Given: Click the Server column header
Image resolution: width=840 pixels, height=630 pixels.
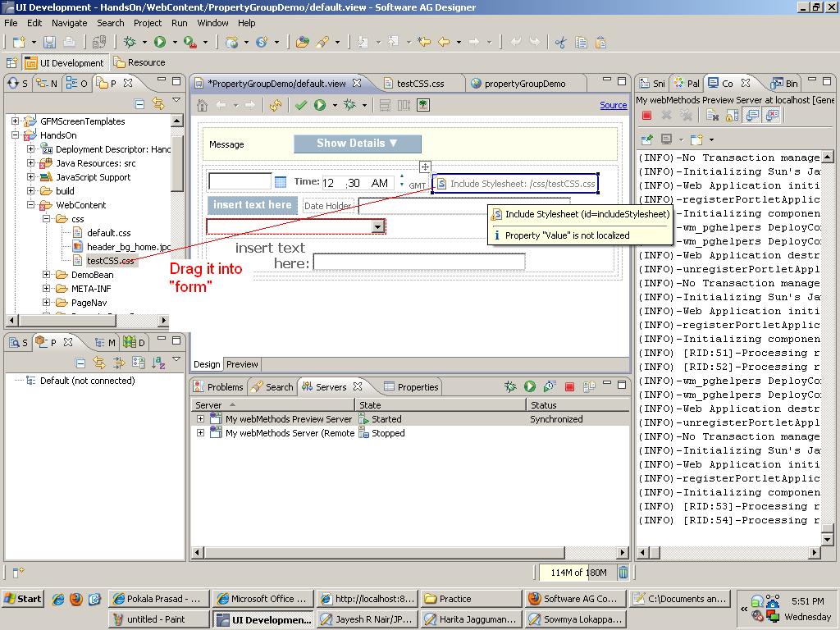Looking at the screenshot, I should tap(273, 405).
